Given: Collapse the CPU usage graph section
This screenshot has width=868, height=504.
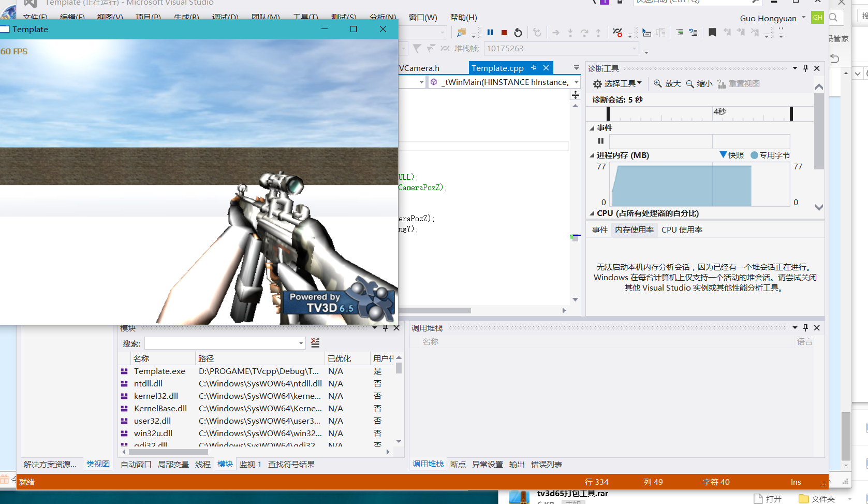Looking at the screenshot, I should tap(592, 213).
